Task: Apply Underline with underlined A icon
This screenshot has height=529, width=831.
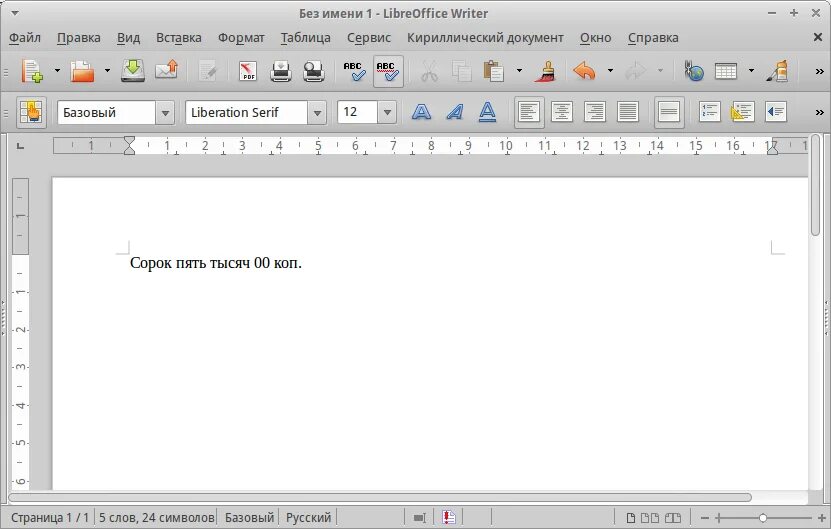Action: pos(487,112)
